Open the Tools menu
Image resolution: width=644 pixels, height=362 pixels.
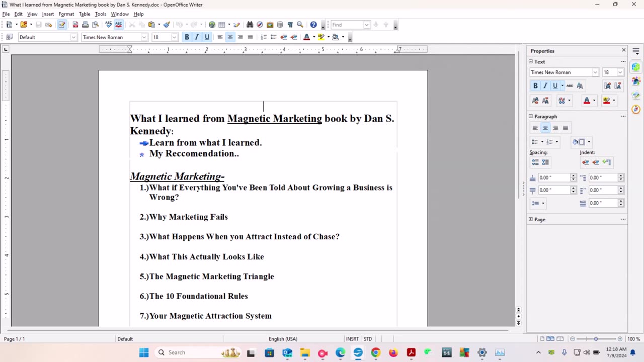[101, 14]
